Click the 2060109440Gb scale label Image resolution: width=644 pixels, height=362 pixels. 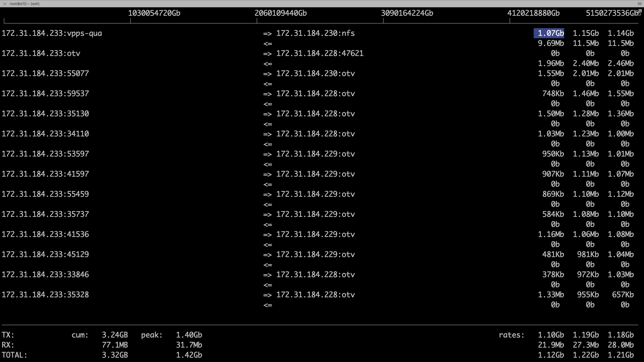281,13
